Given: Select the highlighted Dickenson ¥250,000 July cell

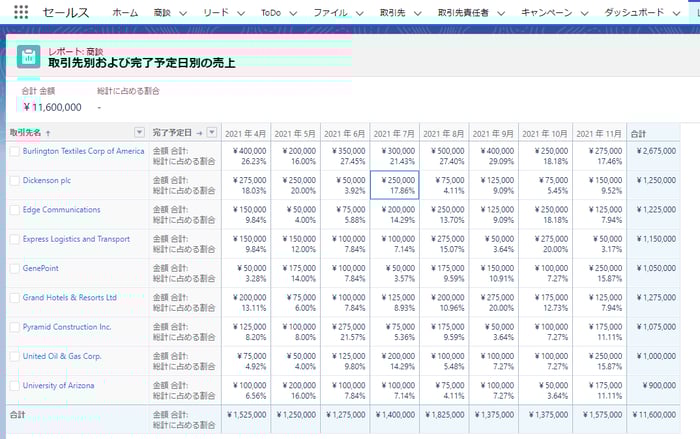Looking at the screenshot, I should click(x=395, y=185).
